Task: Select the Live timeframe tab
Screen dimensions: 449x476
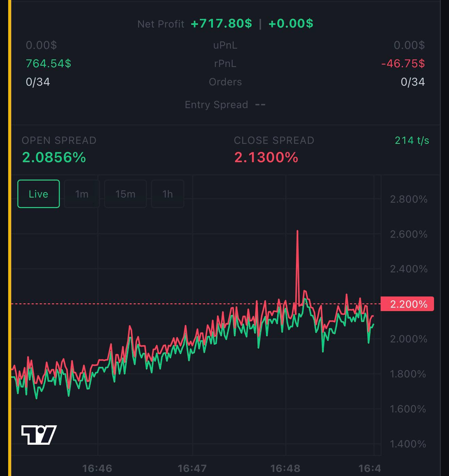Action: 38,194
